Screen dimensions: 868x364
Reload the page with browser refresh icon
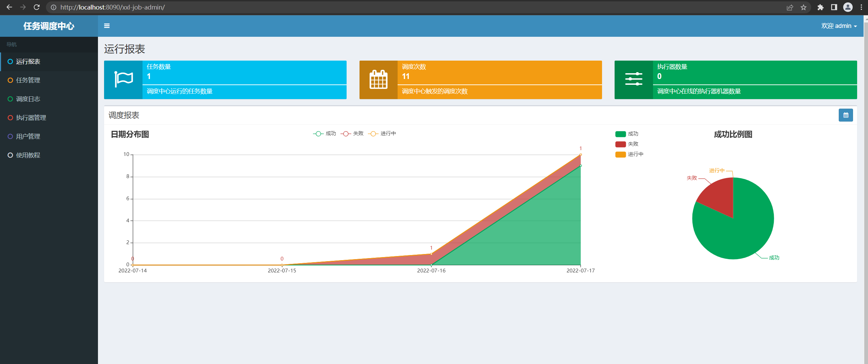point(37,7)
